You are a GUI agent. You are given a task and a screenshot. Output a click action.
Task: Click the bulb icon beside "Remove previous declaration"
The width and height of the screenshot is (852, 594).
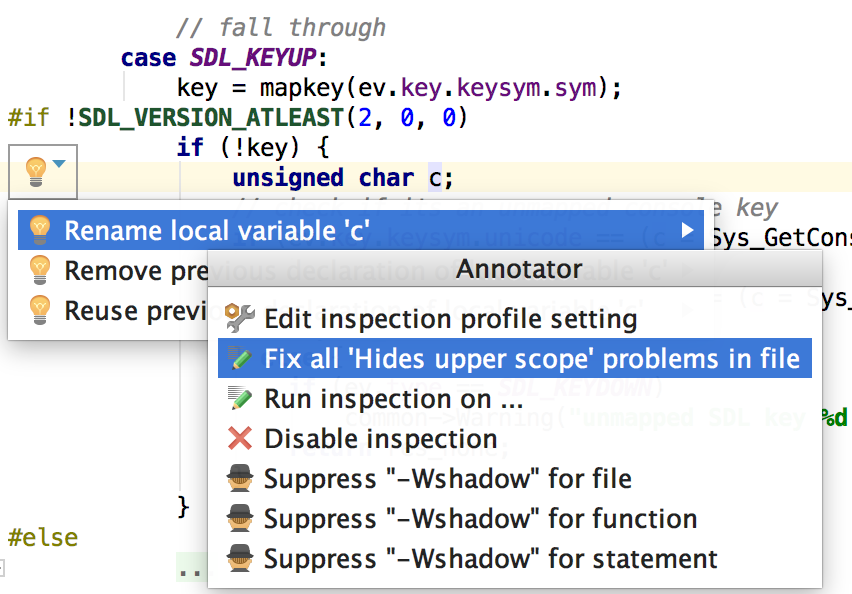tap(40, 271)
